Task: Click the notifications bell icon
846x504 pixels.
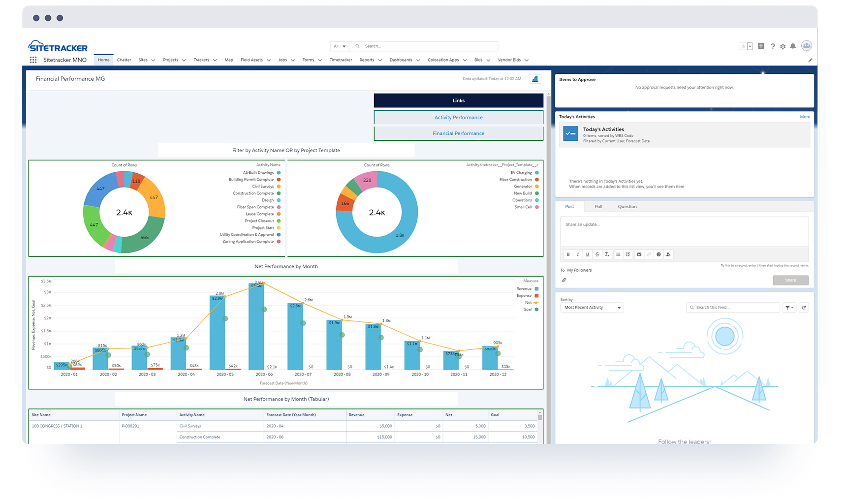Action: point(793,46)
